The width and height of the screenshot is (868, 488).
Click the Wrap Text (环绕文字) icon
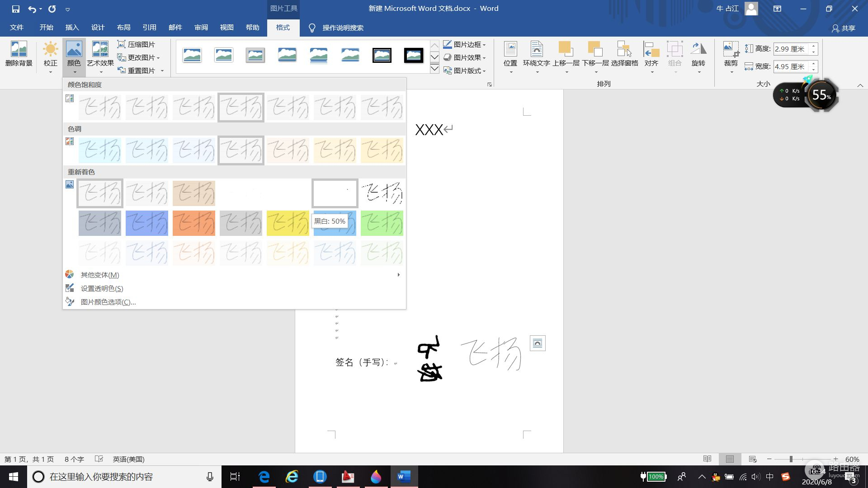click(536, 49)
